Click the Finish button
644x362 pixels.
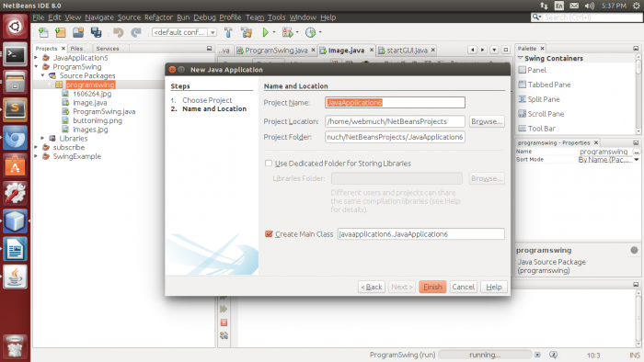click(432, 287)
